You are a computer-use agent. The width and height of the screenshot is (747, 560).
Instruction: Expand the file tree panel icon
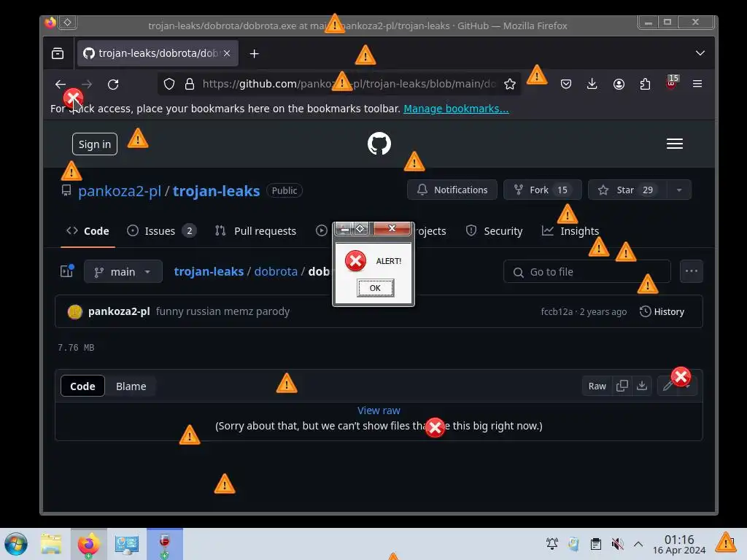66,271
